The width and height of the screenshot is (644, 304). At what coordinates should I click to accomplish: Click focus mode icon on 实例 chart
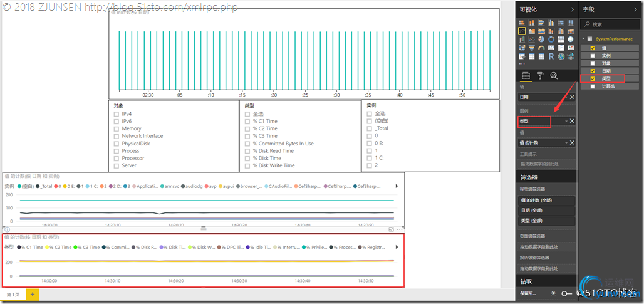pos(392,229)
